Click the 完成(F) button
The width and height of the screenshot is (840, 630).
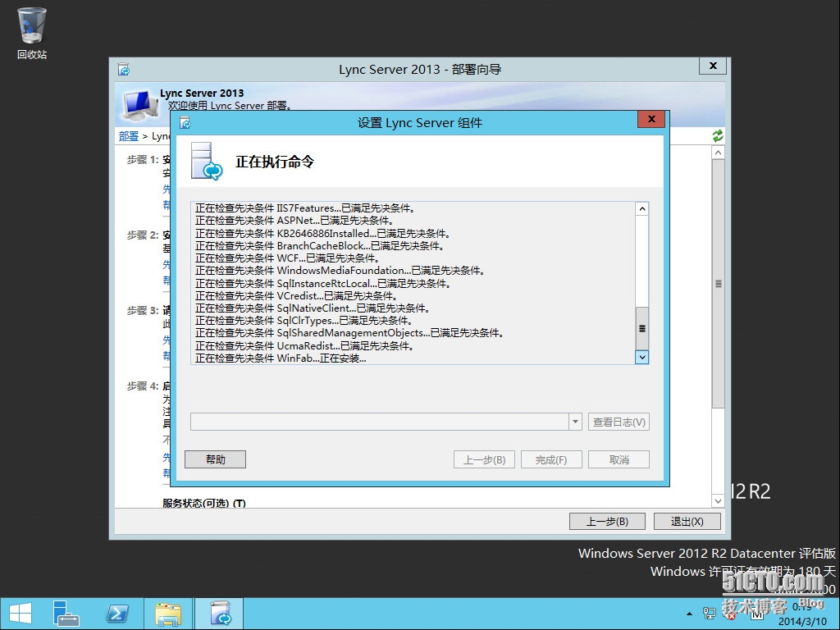[x=551, y=459]
